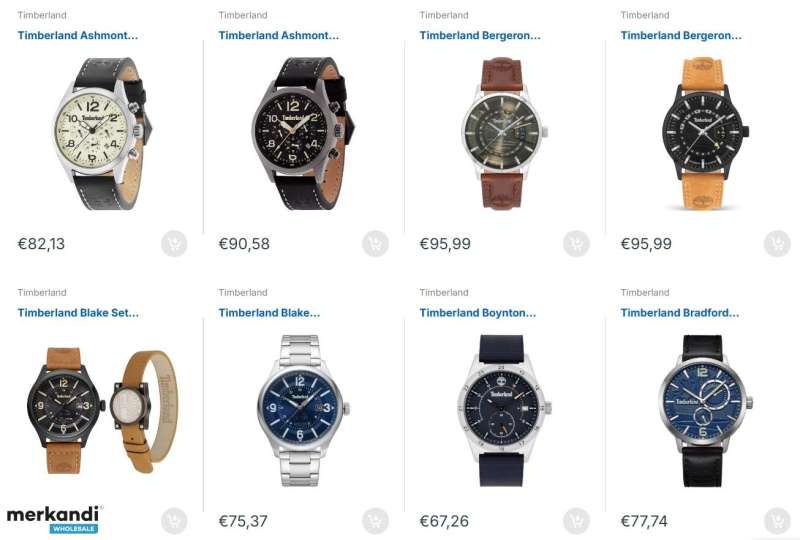Open the Timberland Boynton product link
The image size is (800, 540).
478,312
